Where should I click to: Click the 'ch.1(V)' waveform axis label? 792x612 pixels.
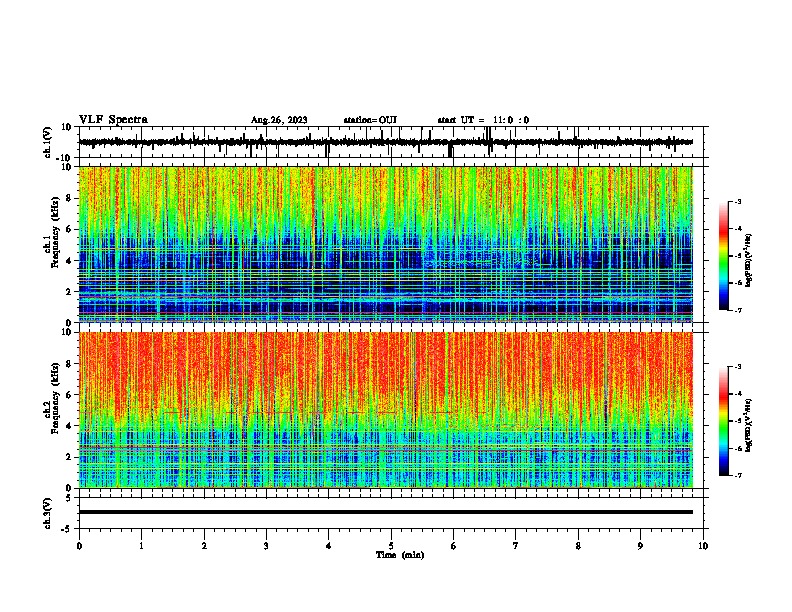(x=48, y=142)
